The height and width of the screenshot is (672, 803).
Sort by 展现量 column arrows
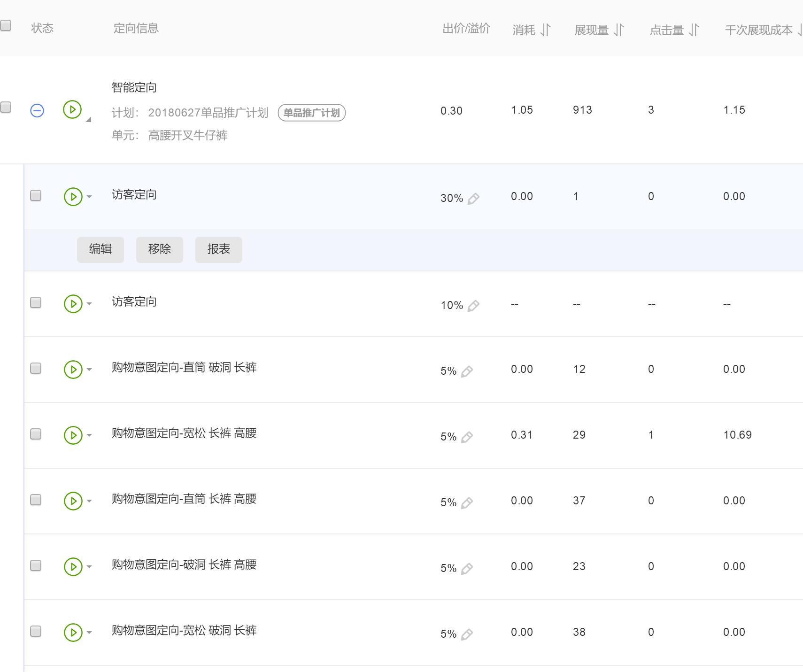[619, 30]
